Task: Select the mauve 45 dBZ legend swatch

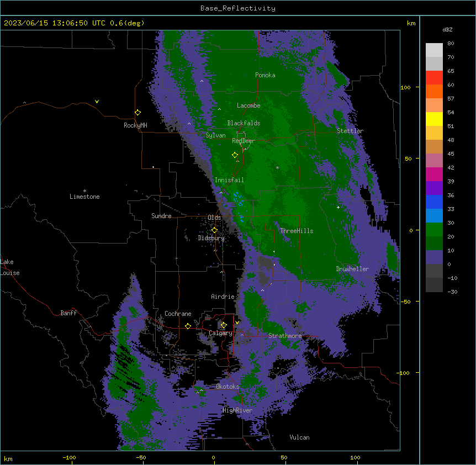Action: [434, 160]
